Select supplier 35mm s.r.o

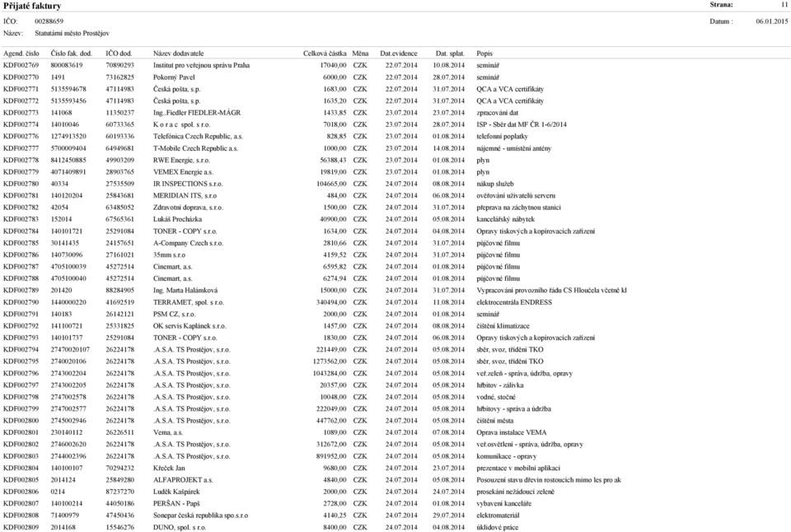(x=169, y=255)
